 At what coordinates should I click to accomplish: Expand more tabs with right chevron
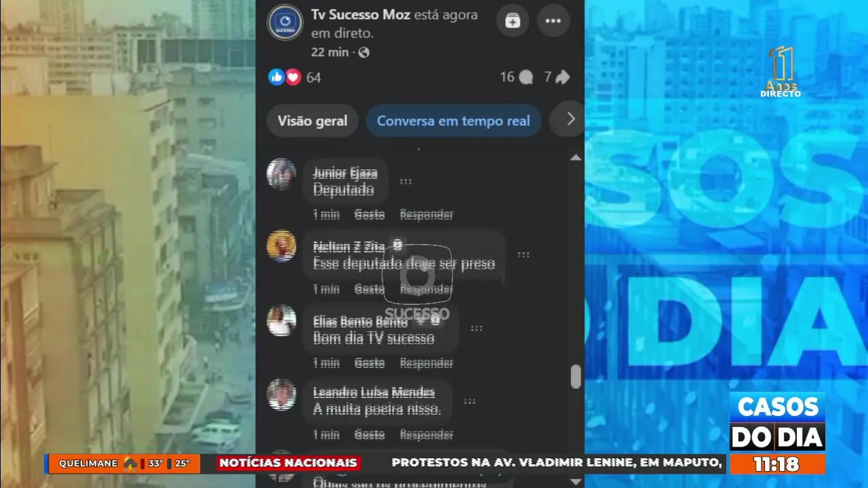point(570,119)
